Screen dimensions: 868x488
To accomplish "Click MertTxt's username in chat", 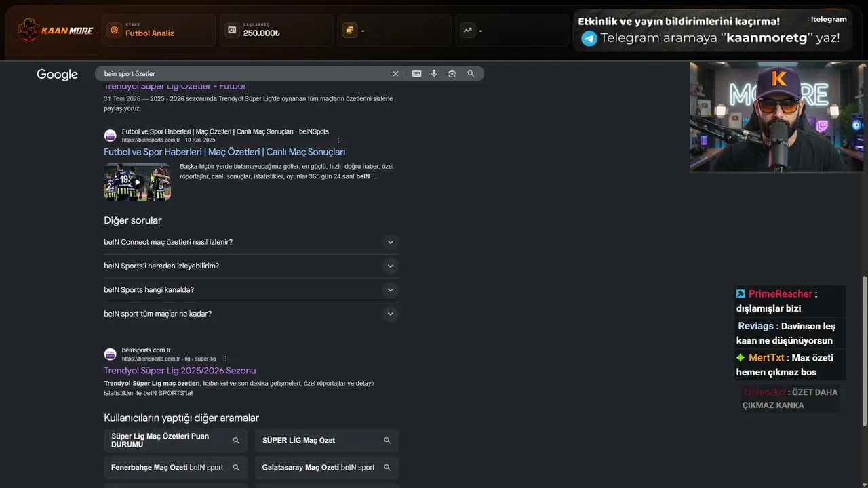I will click(766, 358).
